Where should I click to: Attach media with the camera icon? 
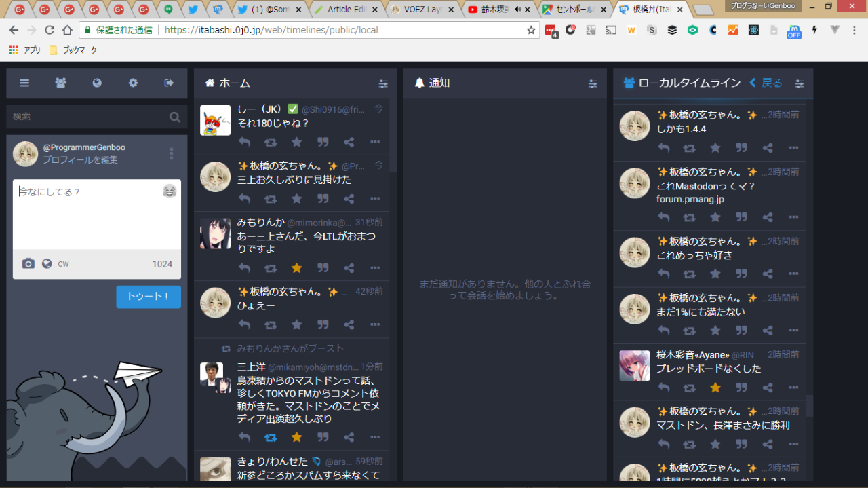(x=28, y=263)
